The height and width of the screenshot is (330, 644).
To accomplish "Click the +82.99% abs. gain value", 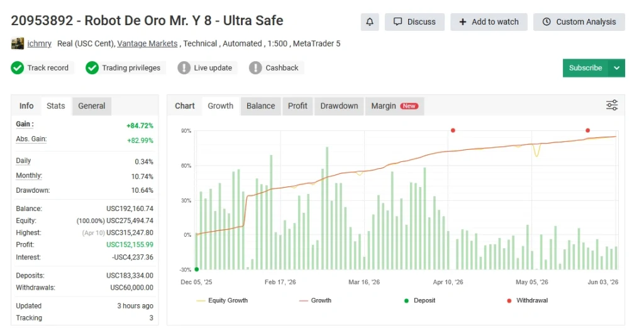I will point(140,140).
